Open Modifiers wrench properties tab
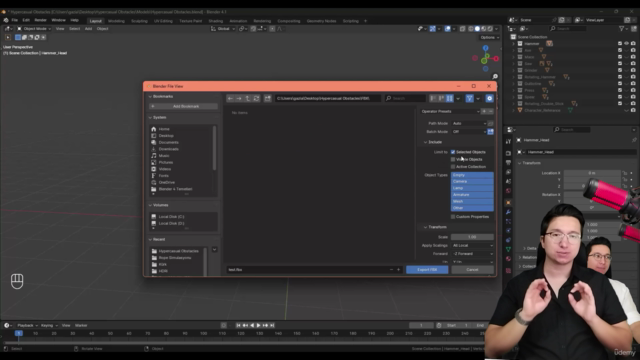Viewport: 640px width, 360px height. point(509,212)
